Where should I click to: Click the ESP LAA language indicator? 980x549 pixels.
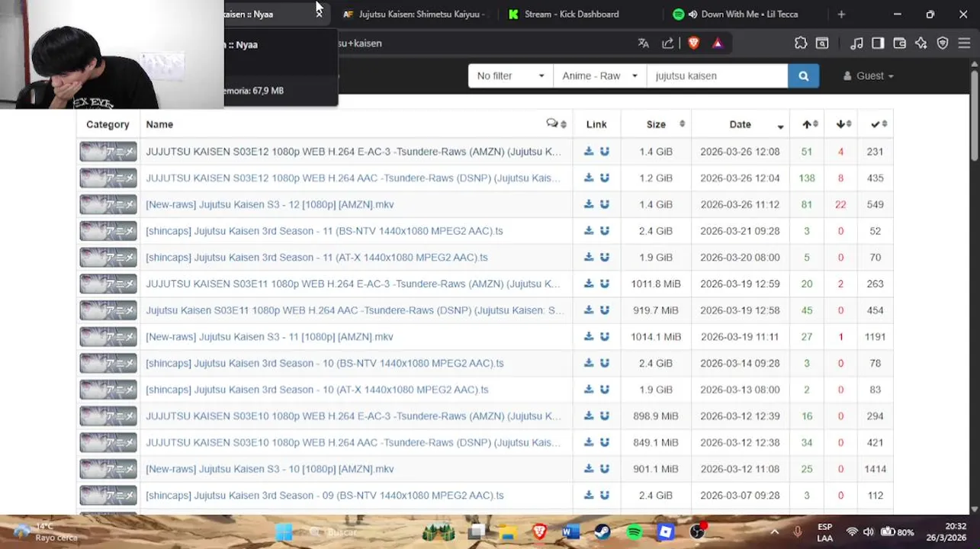(824, 531)
